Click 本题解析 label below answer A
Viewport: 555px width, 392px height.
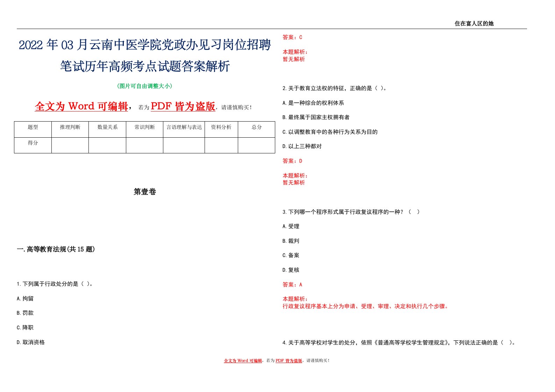pos(295,299)
